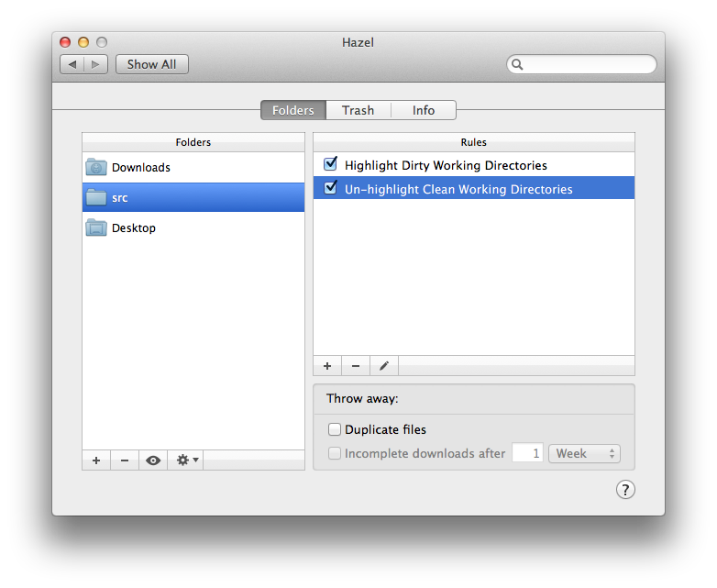The width and height of the screenshot is (717, 588).
Task: Enable the Duplicate files checkbox
Action: pos(335,429)
